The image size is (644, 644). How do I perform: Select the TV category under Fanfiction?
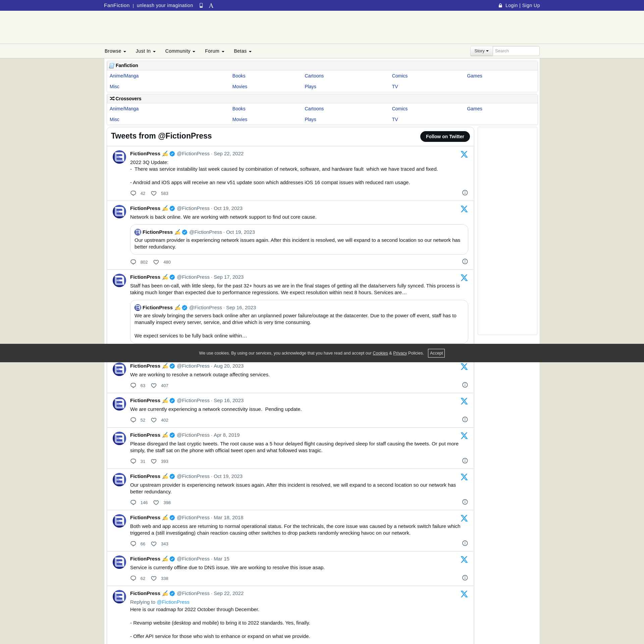pyautogui.click(x=395, y=86)
